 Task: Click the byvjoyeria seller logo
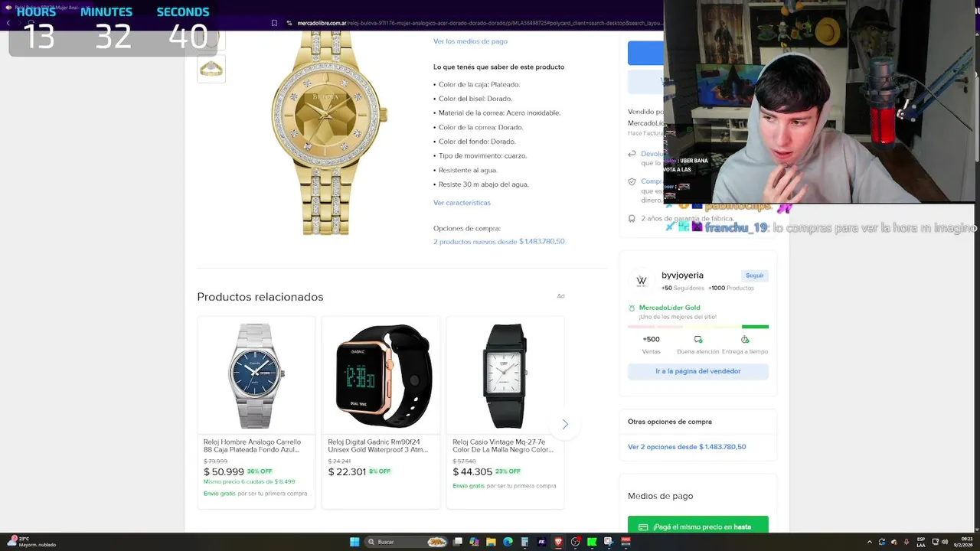tap(642, 281)
